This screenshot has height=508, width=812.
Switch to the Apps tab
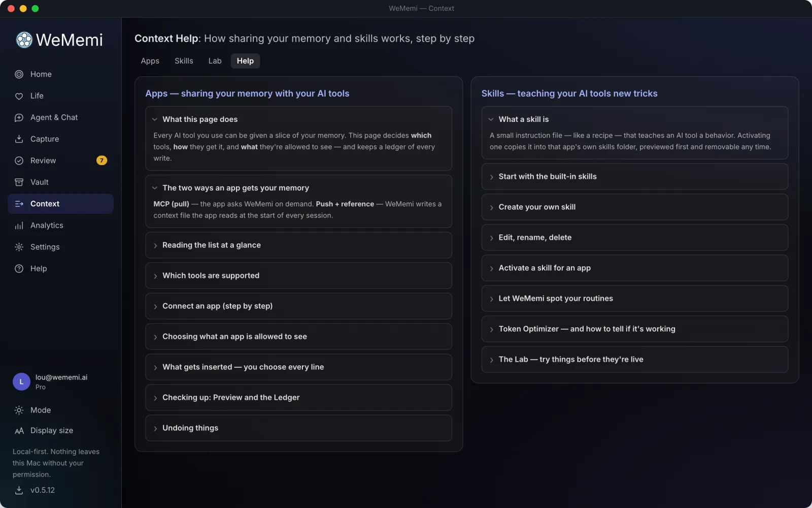(150, 61)
